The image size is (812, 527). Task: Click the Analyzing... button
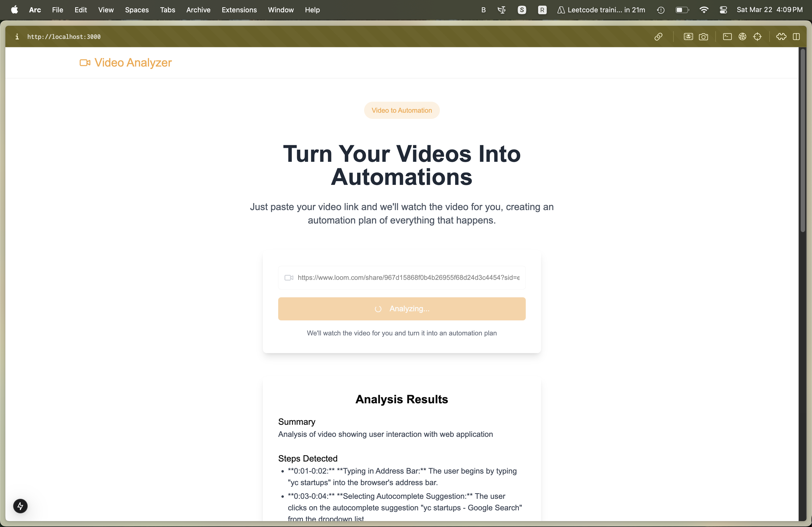401,309
